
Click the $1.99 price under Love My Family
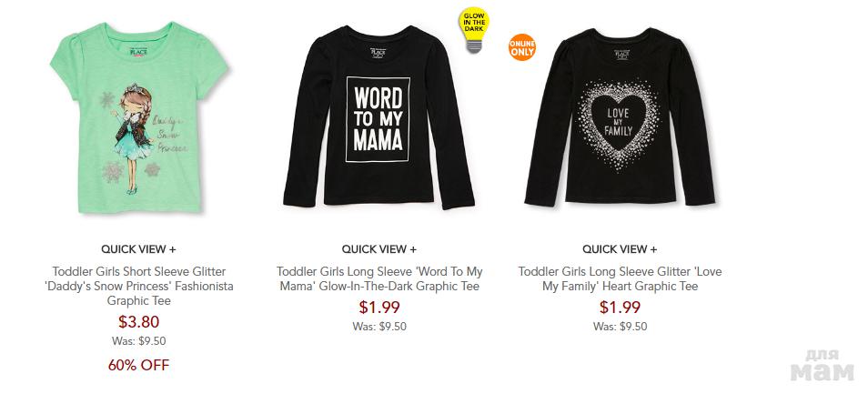point(620,307)
